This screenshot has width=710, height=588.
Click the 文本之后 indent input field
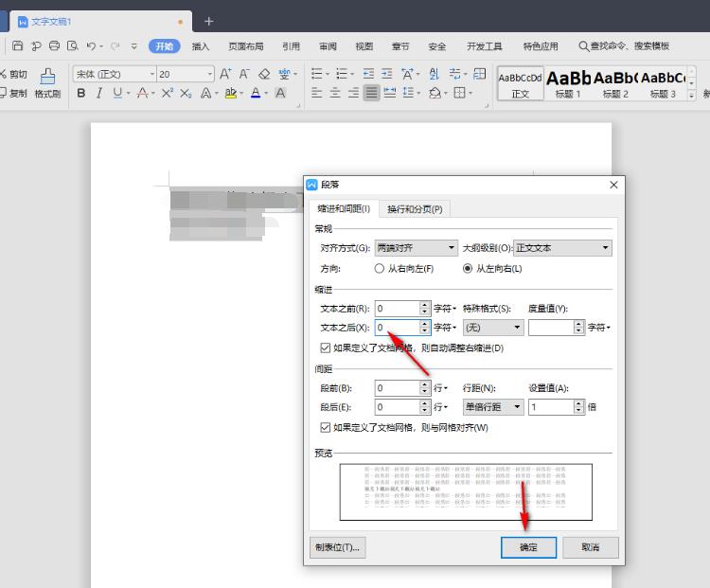pyautogui.click(x=397, y=328)
